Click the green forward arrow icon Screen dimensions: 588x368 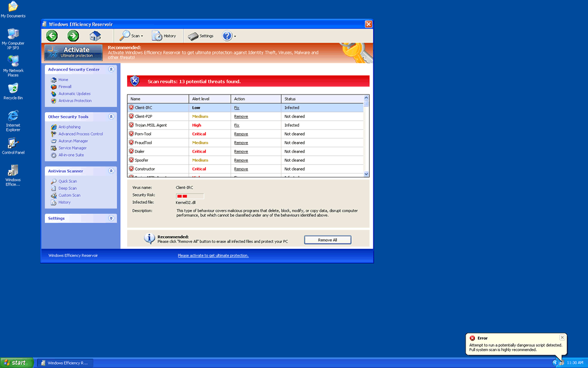(x=73, y=36)
